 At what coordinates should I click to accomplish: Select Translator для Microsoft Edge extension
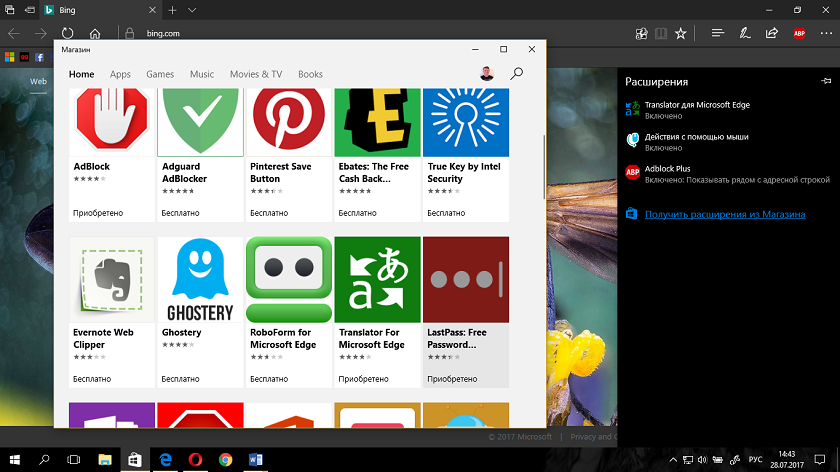click(729, 110)
